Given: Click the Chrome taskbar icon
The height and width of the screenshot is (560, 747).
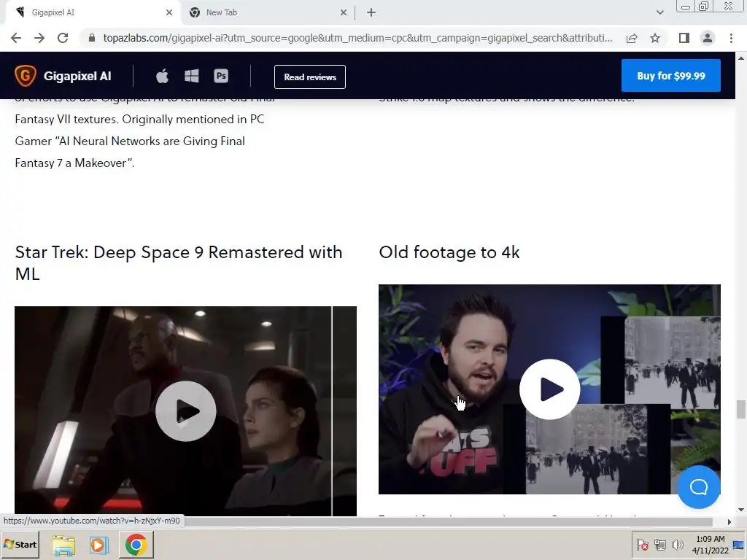Looking at the screenshot, I should 136,545.
